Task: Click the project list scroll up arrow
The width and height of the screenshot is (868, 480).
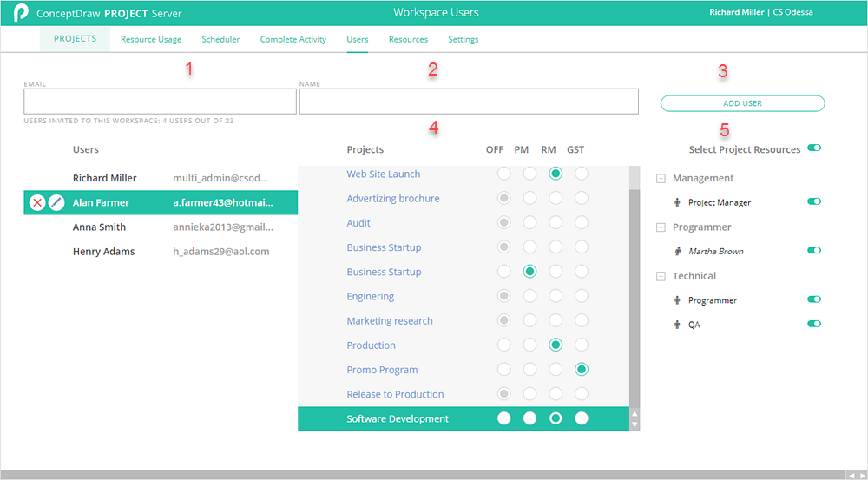Action: point(635,413)
